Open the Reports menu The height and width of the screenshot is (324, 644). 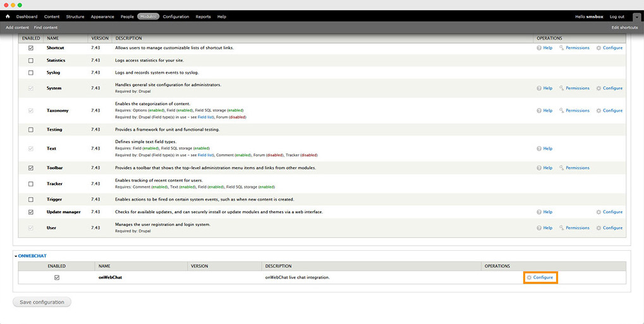203,17
